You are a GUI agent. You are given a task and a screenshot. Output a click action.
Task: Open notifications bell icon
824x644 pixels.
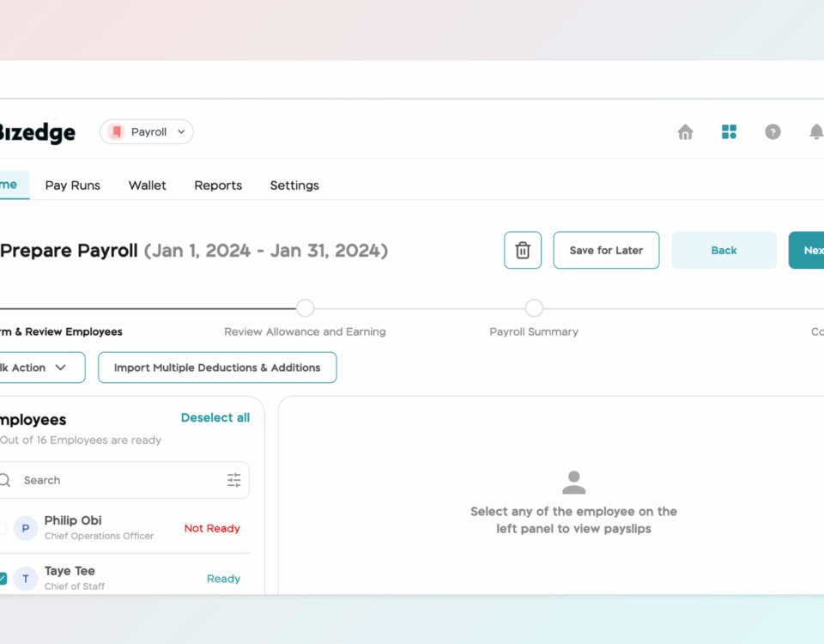tap(815, 132)
